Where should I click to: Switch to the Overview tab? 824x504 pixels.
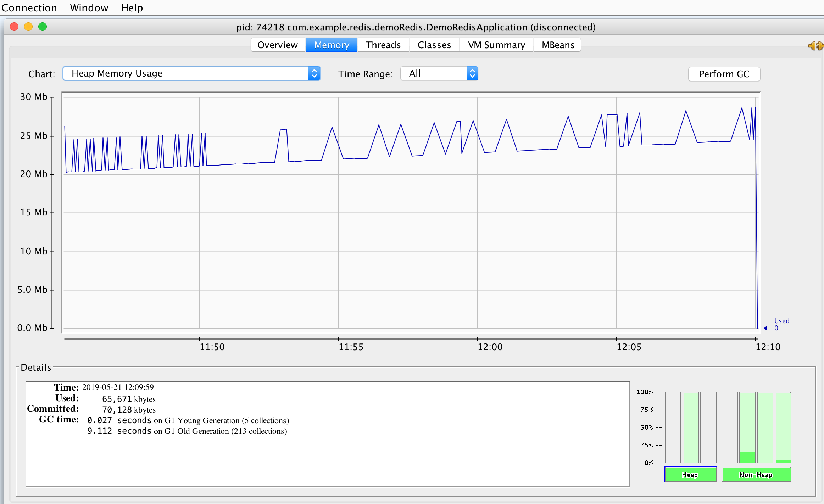(x=278, y=45)
